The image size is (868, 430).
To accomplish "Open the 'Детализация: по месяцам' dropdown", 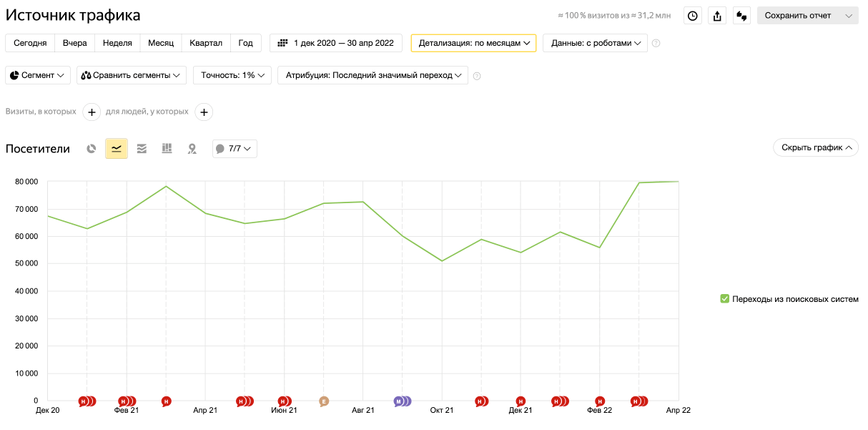I will click(473, 43).
